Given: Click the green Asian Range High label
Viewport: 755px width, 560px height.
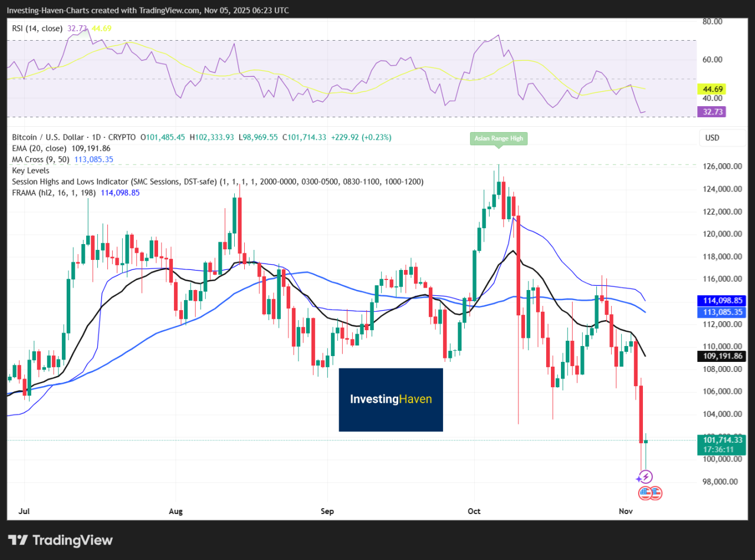Looking at the screenshot, I should [x=498, y=138].
